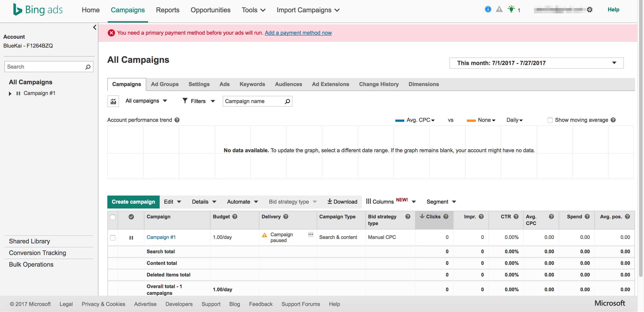Click the Campaign #1 delivery ellipsis icon
The height and width of the screenshot is (312, 644).
click(311, 234)
